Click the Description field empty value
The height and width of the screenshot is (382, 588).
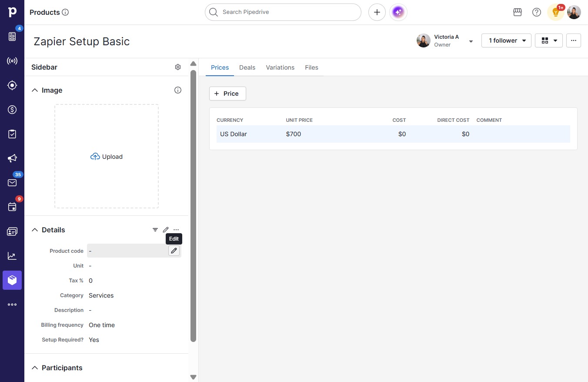[x=90, y=310]
